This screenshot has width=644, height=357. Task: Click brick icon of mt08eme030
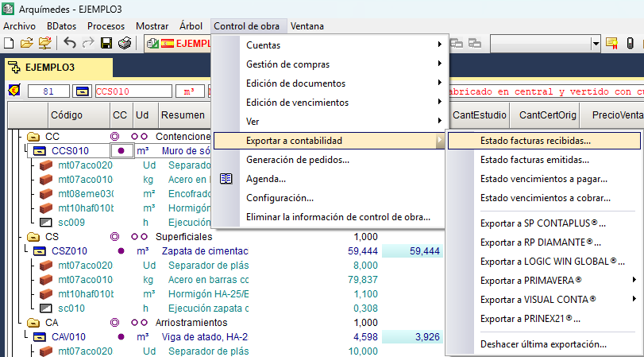[x=45, y=194]
